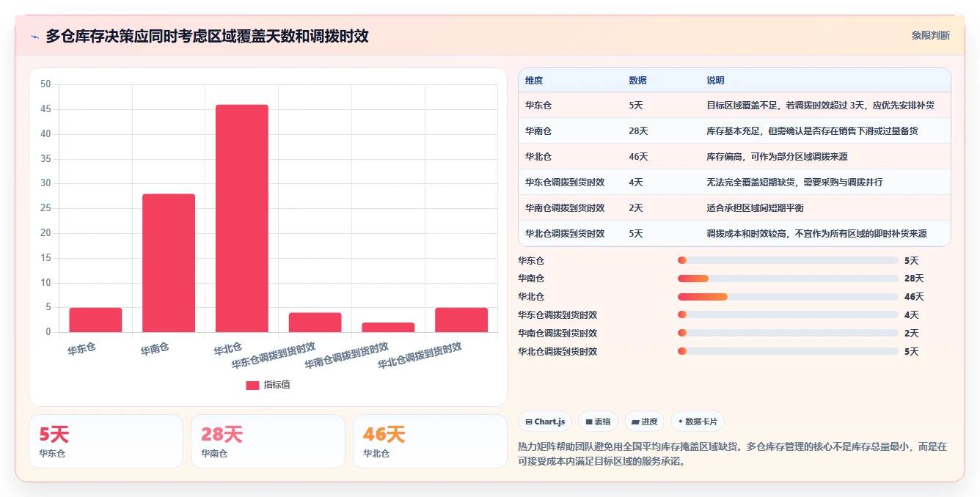Image resolution: width=980 pixels, height=497 pixels.
Task: Click the 华北仓调拨到货时效 chart bar
Action: pos(461,320)
